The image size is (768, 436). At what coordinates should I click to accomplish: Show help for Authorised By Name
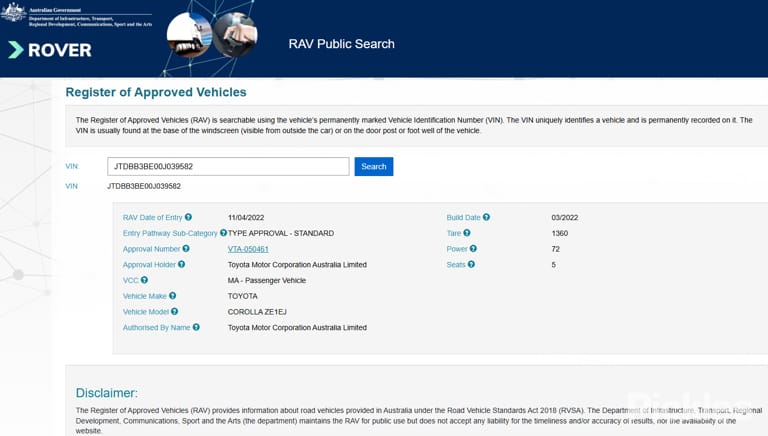click(196, 327)
